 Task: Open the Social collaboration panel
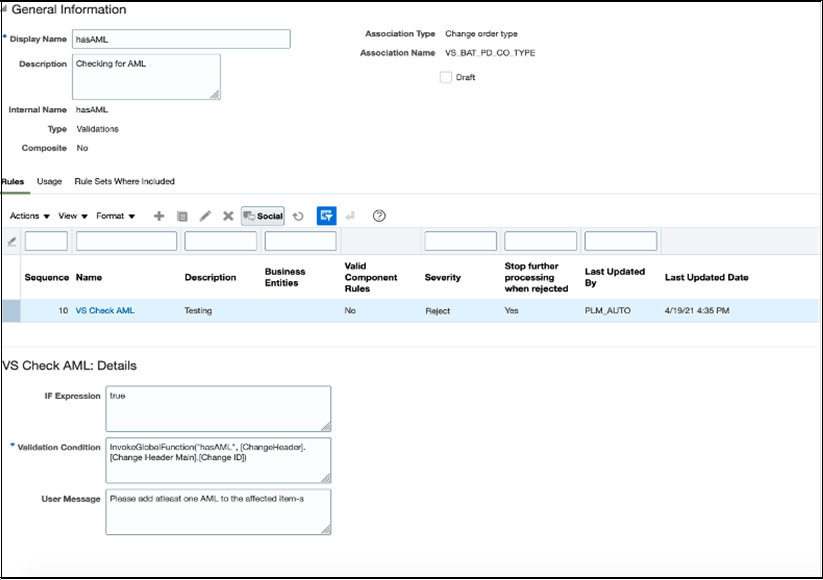[261, 215]
